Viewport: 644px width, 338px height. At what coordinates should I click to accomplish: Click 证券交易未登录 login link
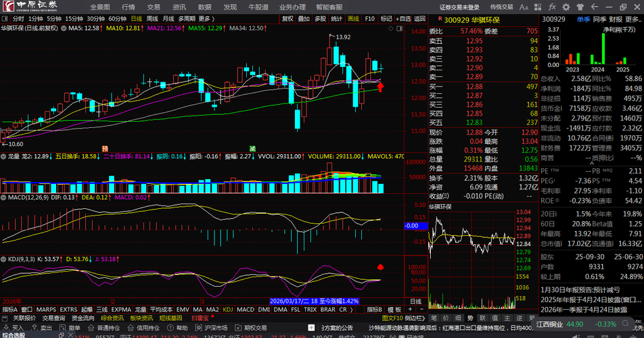click(x=459, y=7)
